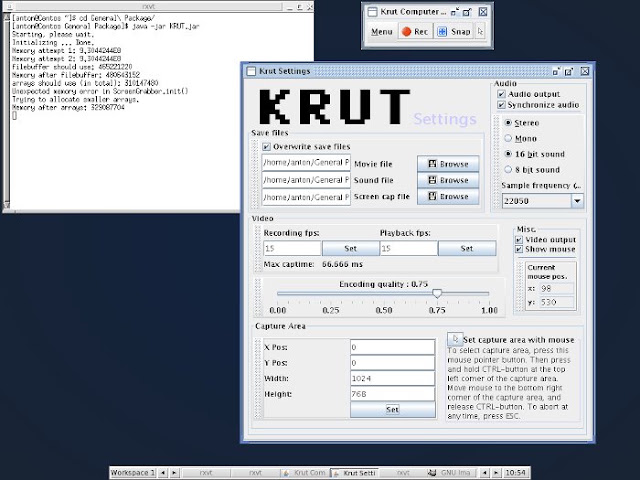The height and width of the screenshot is (480, 640).
Task: Choose 8 bit sound option
Action: (x=508, y=169)
